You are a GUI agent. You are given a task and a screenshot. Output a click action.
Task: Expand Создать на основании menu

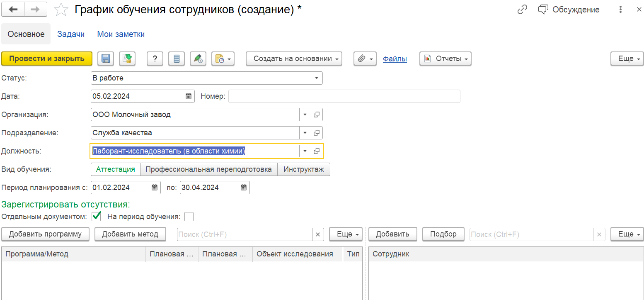294,59
